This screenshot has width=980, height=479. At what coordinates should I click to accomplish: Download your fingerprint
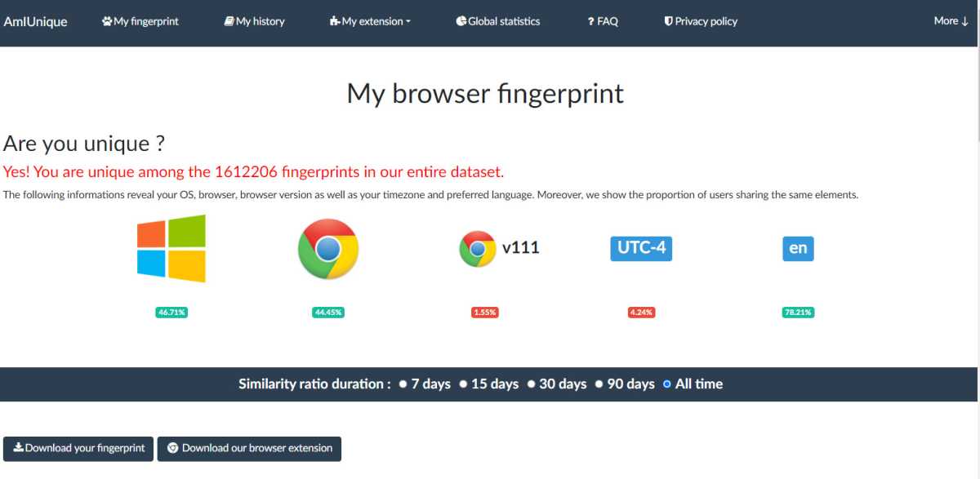pos(78,448)
